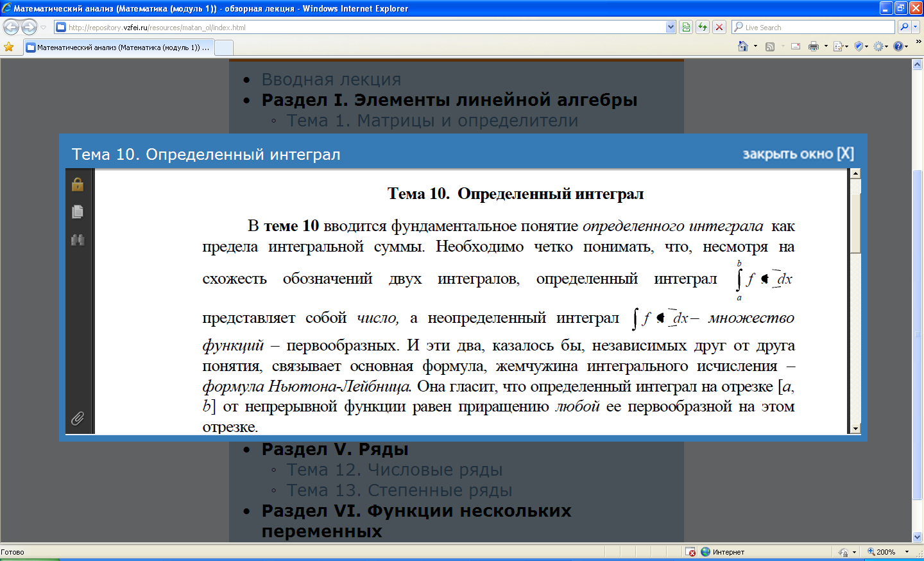Click the address bar URL field
Image resolution: width=924 pixels, height=561 pixels.
tap(361, 27)
